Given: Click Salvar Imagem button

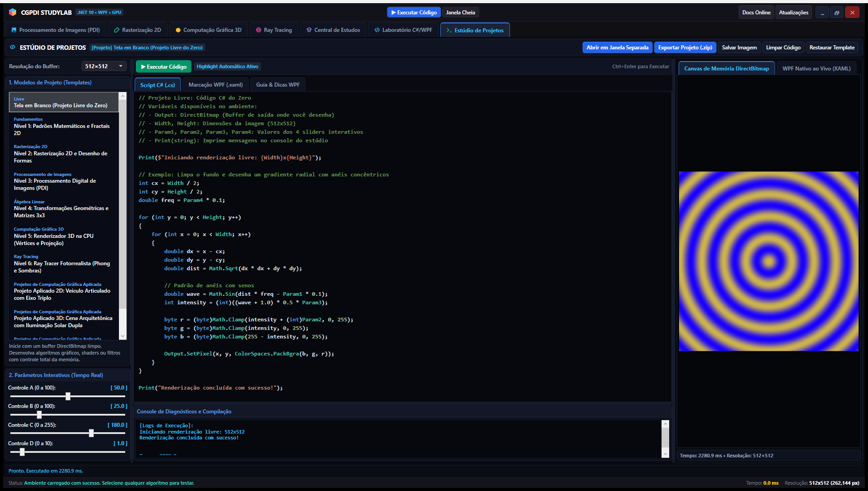Looking at the screenshot, I should [739, 48].
